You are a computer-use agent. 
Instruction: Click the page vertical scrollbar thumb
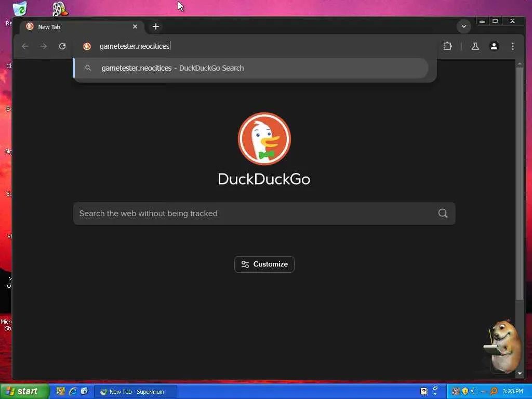pyautogui.click(x=520, y=183)
